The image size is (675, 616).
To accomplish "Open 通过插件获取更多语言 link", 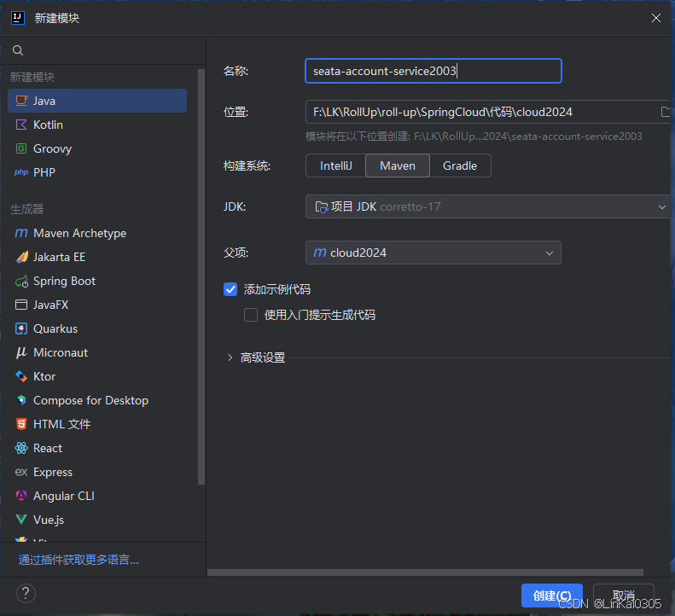I will 79,560.
